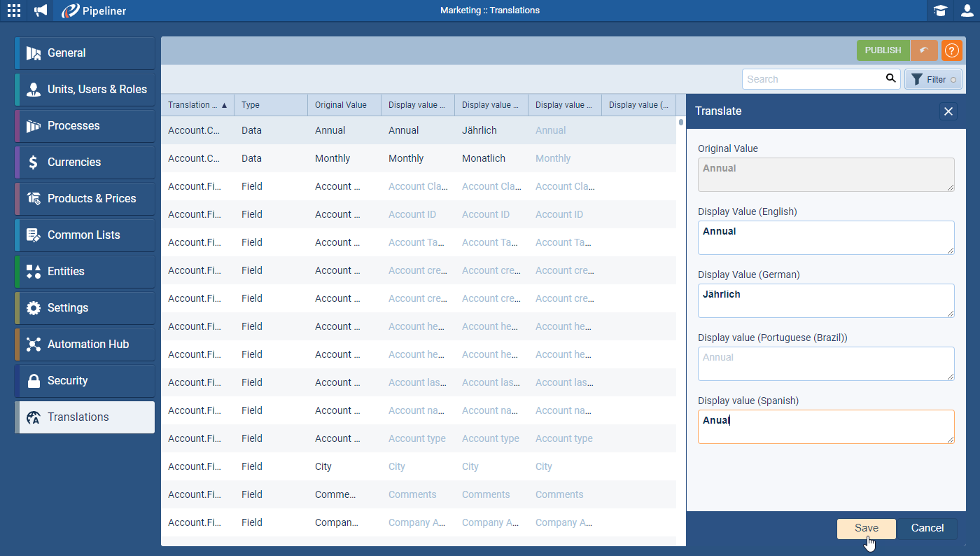
Task: Close the Translate panel
Action: 948,111
